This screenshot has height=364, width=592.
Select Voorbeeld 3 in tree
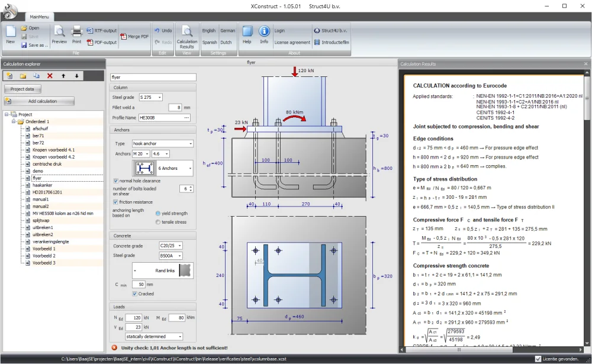[x=44, y=263]
